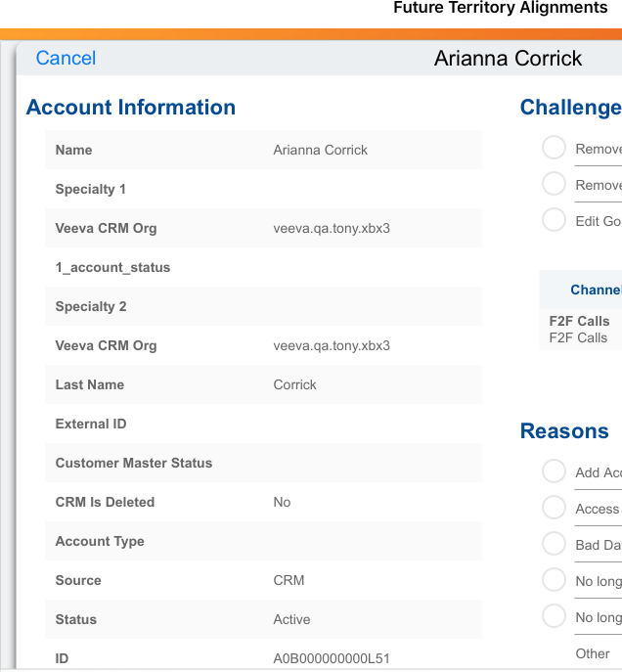Tap the Cancel button
The width and height of the screenshot is (622, 672).
click(66, 58)
